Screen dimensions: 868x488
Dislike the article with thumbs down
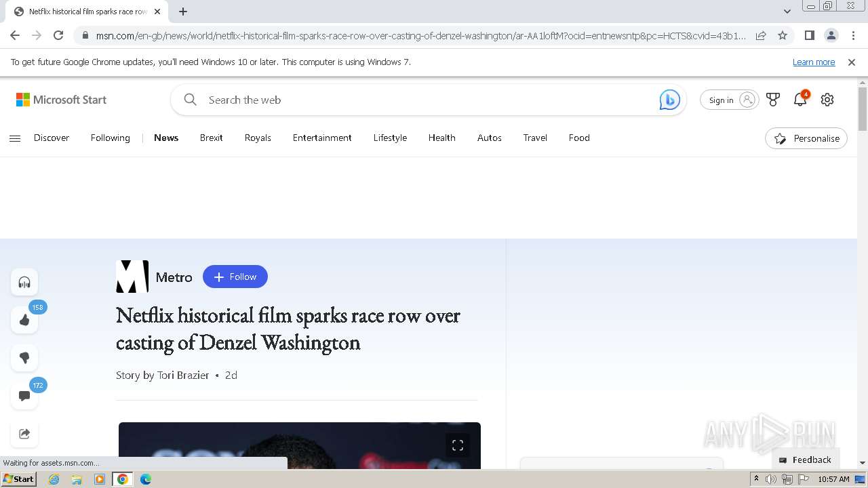pos(24,358)
